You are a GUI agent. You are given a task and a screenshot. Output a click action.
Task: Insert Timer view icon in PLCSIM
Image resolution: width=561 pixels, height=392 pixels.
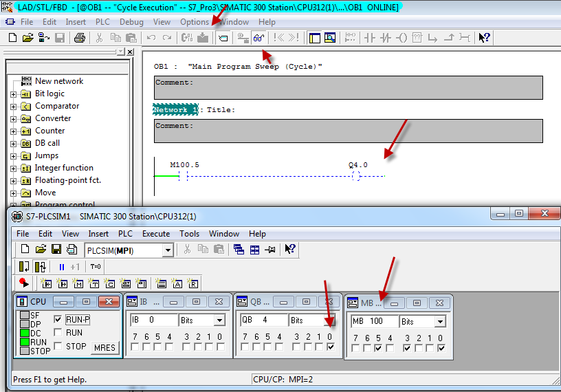93,283
